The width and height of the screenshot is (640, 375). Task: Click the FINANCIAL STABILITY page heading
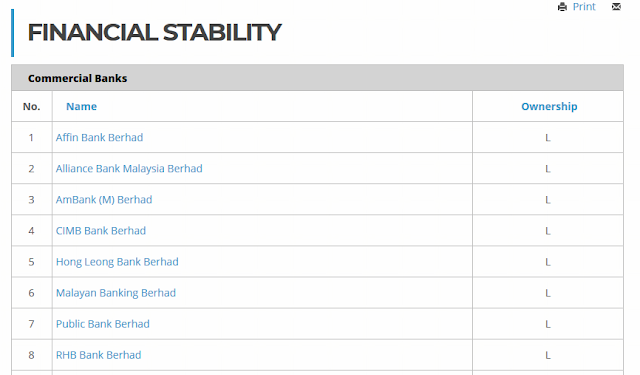tap(155, 33)
